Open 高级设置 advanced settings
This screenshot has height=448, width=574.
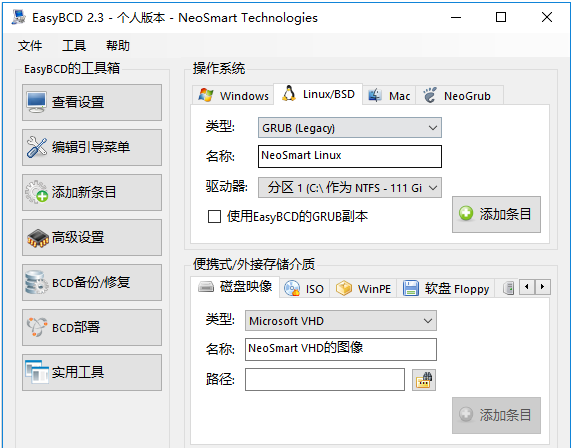[x=92, y=238]
